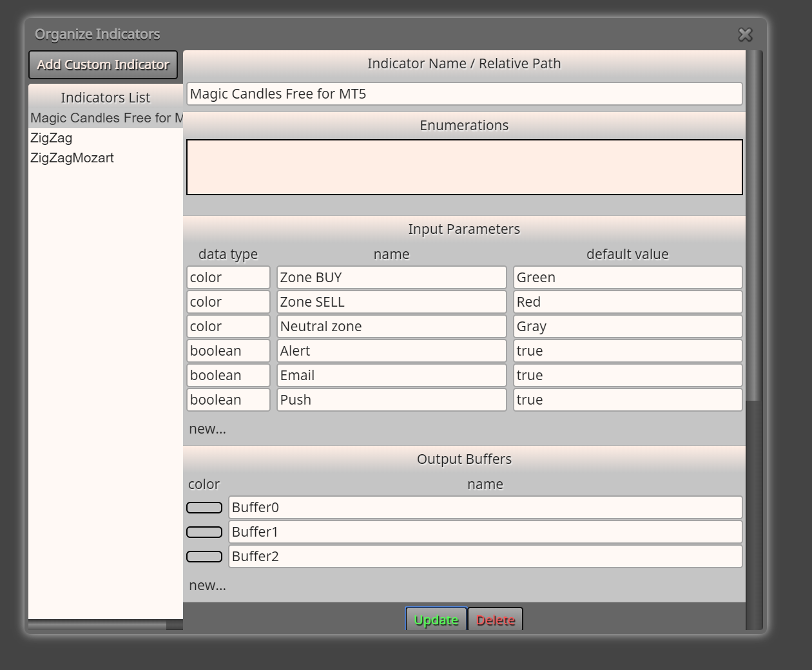This screenshot has height=670, width=812.
Task: Edit the Red default value field
Action: [628, 302]
